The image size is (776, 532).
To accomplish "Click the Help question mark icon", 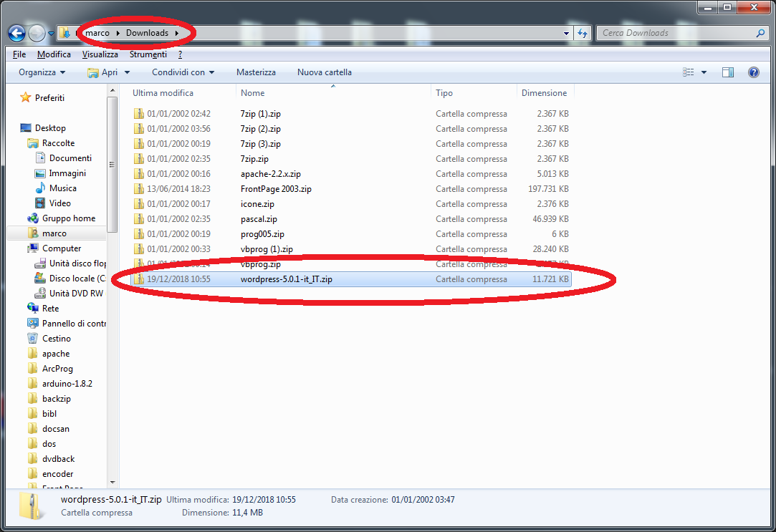I will click(753, 72).
